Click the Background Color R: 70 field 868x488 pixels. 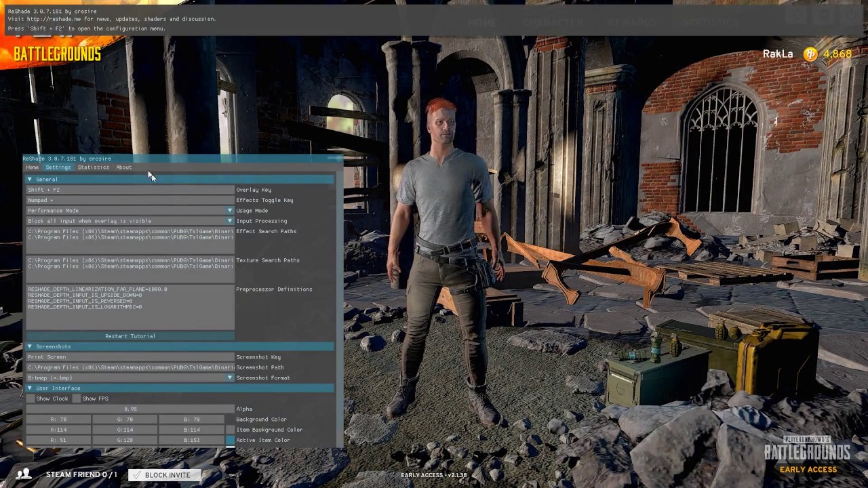coord(58,420)
